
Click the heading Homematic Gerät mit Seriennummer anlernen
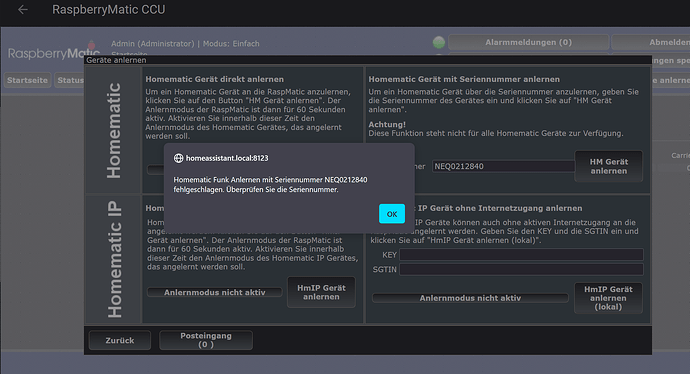pyautogui.click(x=464, y=79)
